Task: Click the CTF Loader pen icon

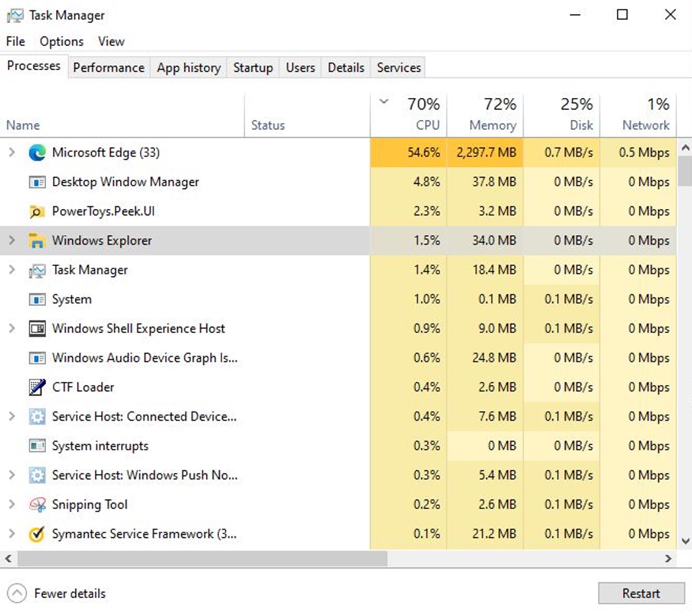Action: click(37, 387)
